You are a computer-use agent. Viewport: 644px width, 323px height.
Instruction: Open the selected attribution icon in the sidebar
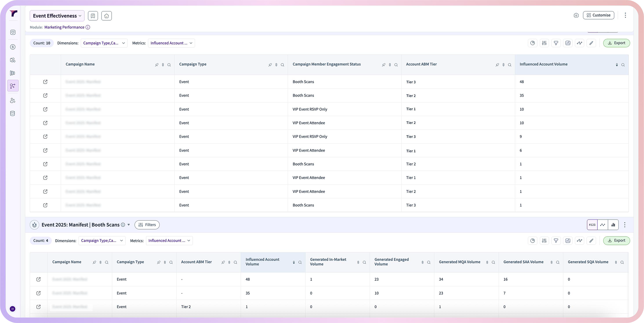click(x=13, y=86)
